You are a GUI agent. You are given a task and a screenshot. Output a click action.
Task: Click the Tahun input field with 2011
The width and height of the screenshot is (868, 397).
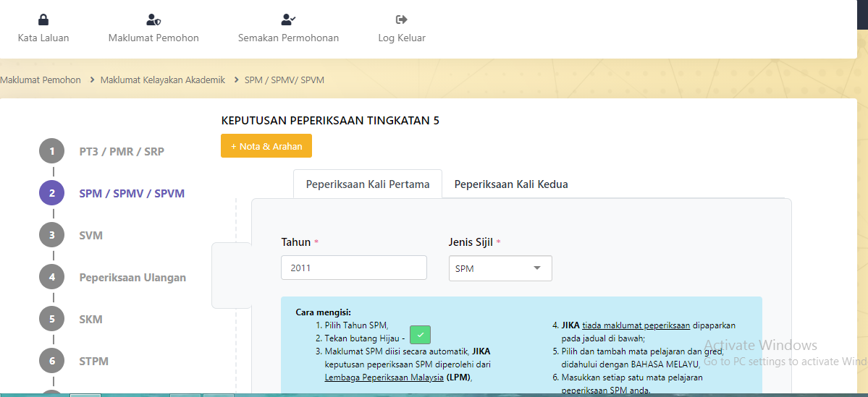click(354, 268)
